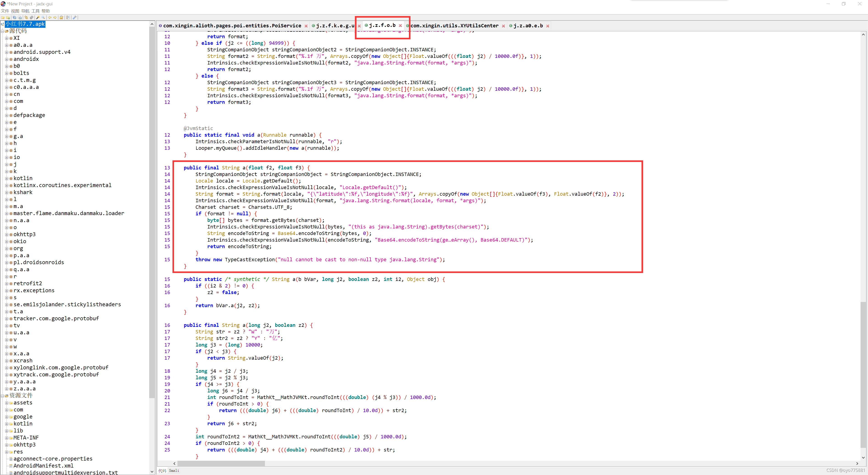Click the deobfuscation toggle icon

[x=61, y=18]
